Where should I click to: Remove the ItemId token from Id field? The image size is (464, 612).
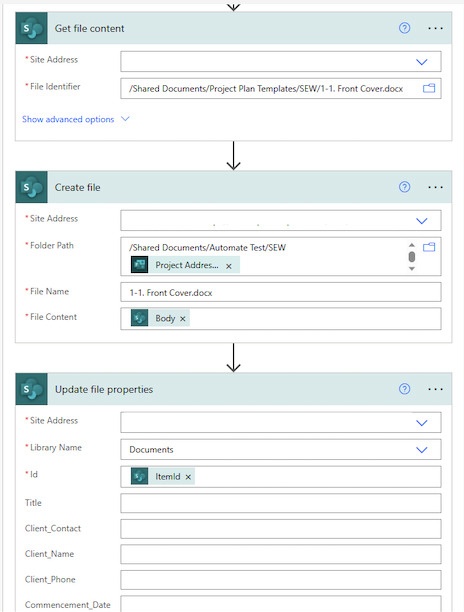click(188, 477)
